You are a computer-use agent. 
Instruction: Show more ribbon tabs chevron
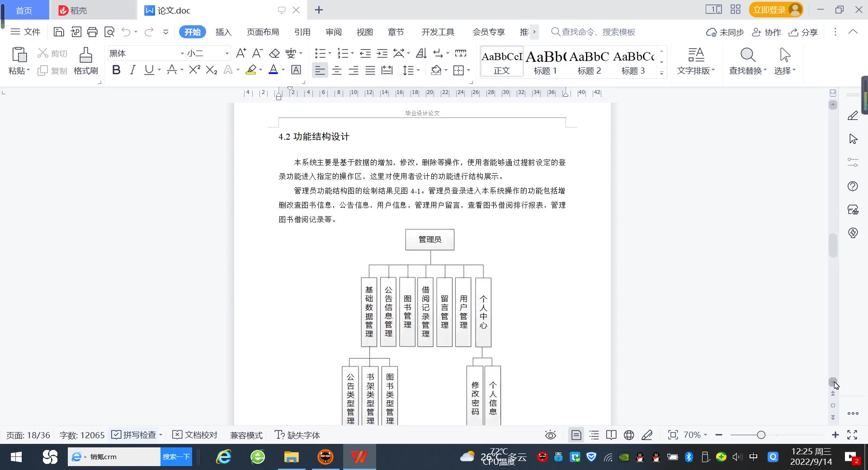[x=534, y=32]
